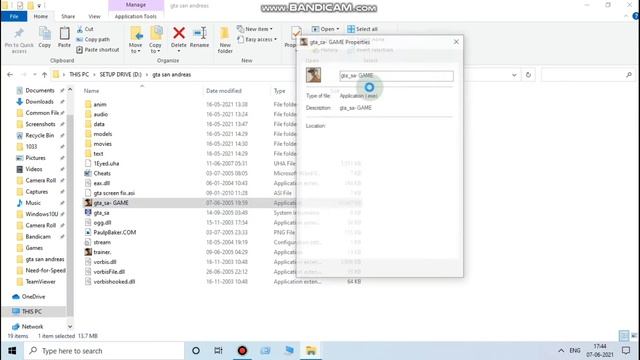This screenshot has width=640, height=360.
Task: Sort by the Name column header
Action: pyautogui.click(x=91, y=91)
